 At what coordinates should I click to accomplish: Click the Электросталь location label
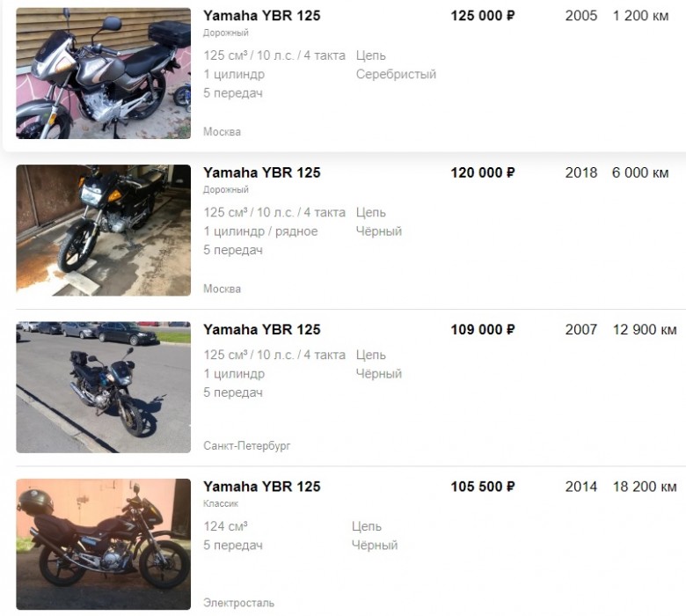(x=239, y=603)
